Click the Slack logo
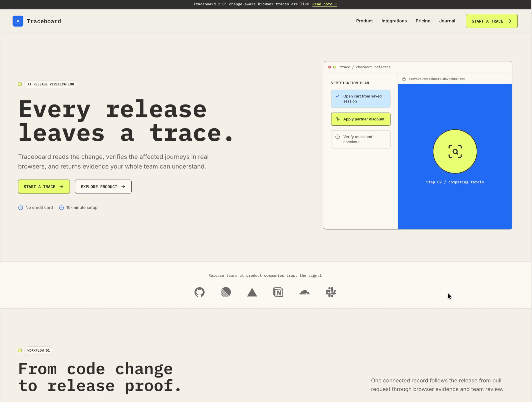Screen dimensions: 532x402 point(331,292)
